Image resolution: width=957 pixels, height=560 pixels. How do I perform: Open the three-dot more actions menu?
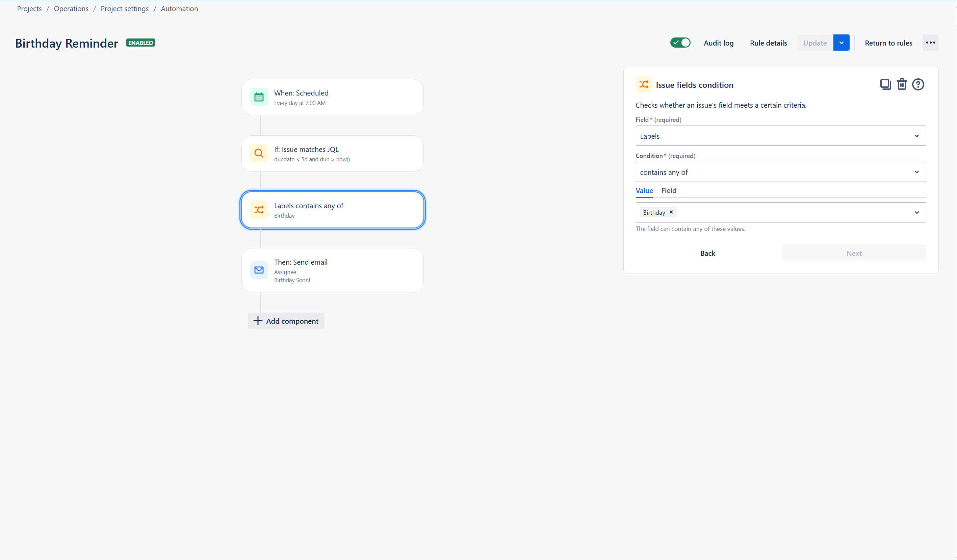tap(930, 43)
